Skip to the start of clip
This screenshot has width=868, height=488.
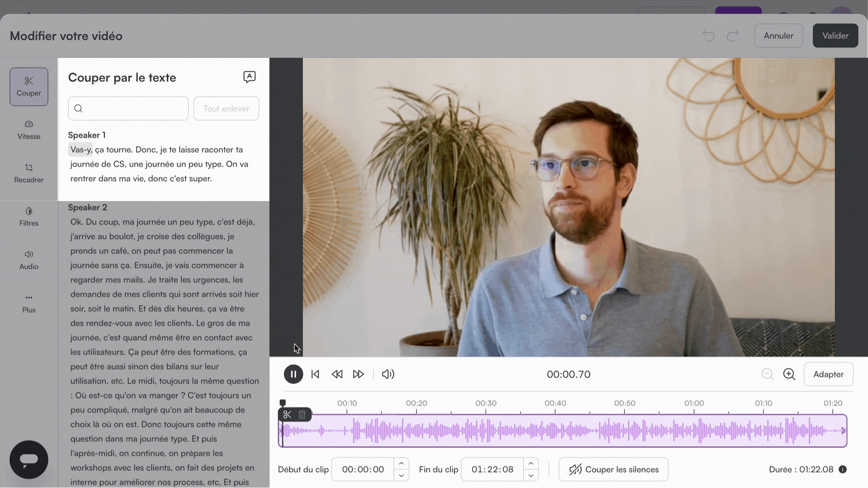point(316,374)
